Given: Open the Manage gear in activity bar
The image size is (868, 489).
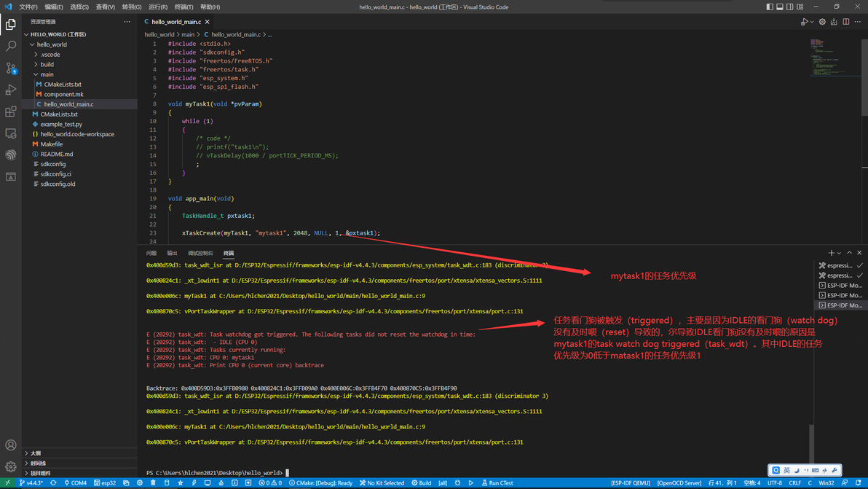Looking at the screenshot, I should click(10, 467).
